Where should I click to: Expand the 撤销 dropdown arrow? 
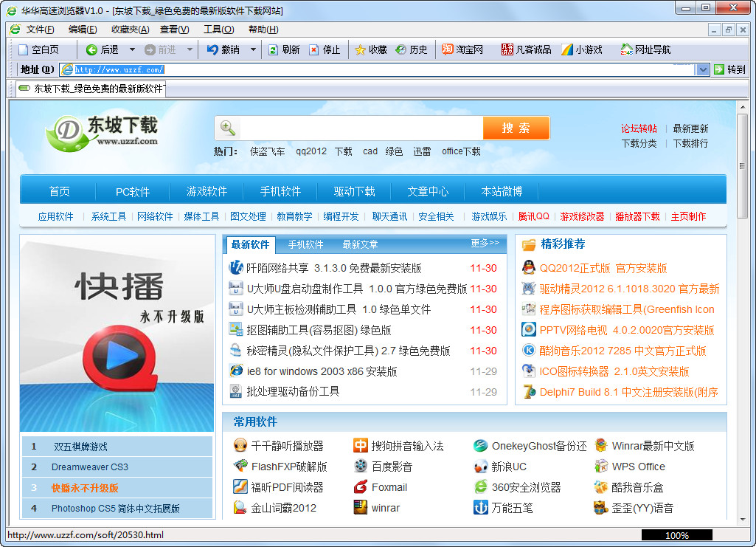pos(253,49)
